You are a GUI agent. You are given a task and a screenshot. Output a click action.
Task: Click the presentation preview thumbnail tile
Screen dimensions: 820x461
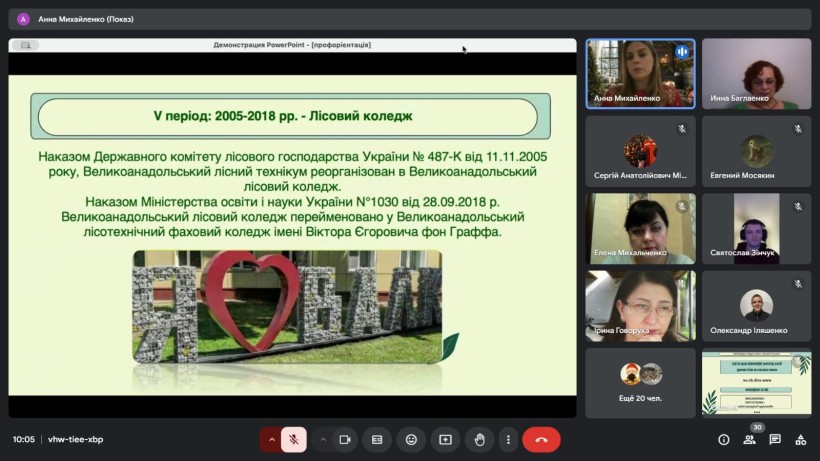tap(757, 383)
